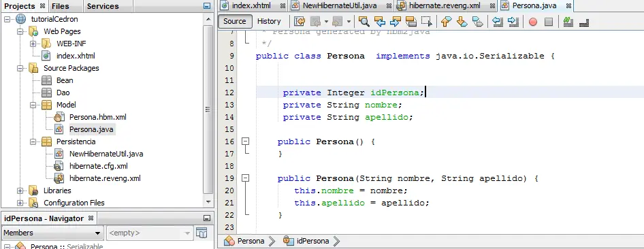Viewport: 644px width, 249px height.
Task: Collapse the Persistencia package
Action: tap(33, 142)
